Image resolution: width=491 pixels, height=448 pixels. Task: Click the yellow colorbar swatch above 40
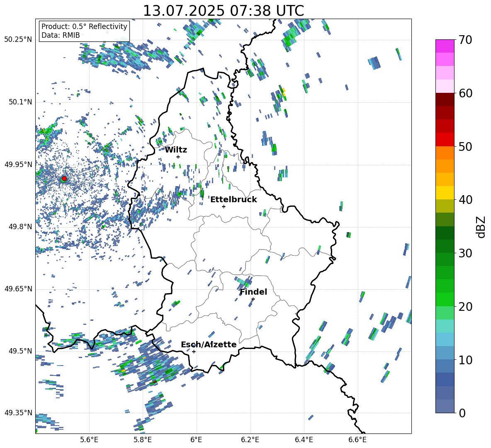click(x=445, y=193)
